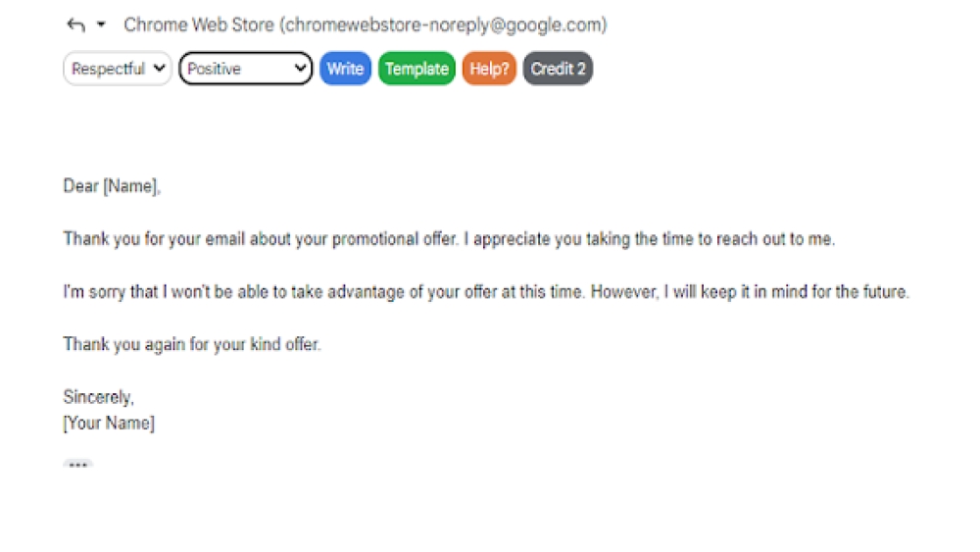Open the orange Help? button
The height and width of the screenshot is (552, 980).
(x=489, y=69)
